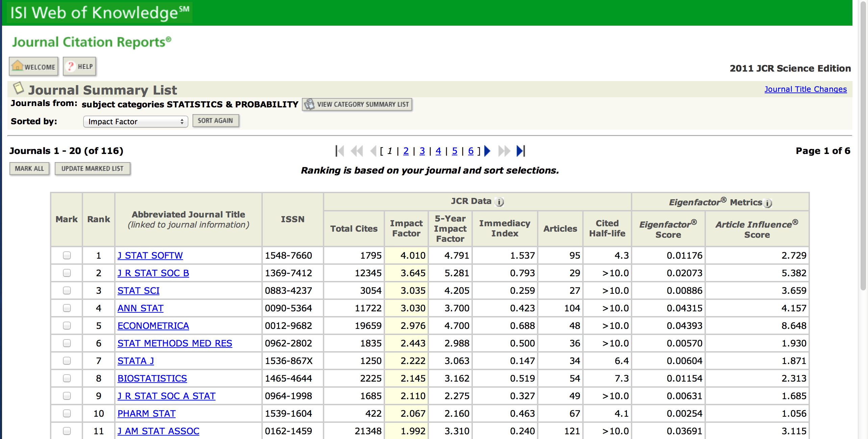Open the Help question mark button
The width and height of the screenshot is (868, 439).
point(80,66)
